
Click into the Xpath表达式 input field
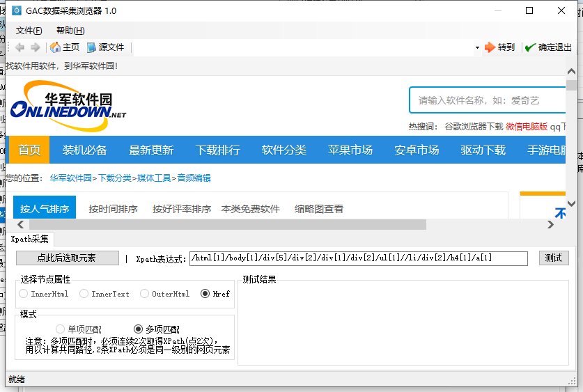[359, 258]
